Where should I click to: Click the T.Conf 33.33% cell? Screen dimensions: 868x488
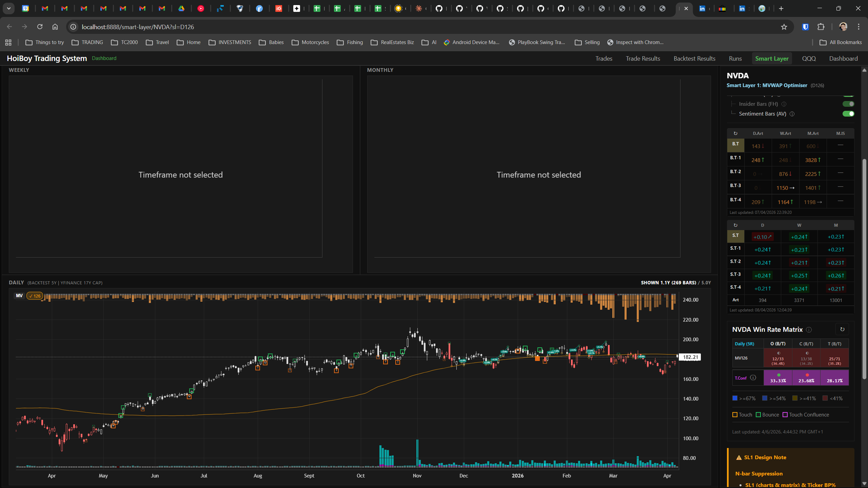point(778,378)
